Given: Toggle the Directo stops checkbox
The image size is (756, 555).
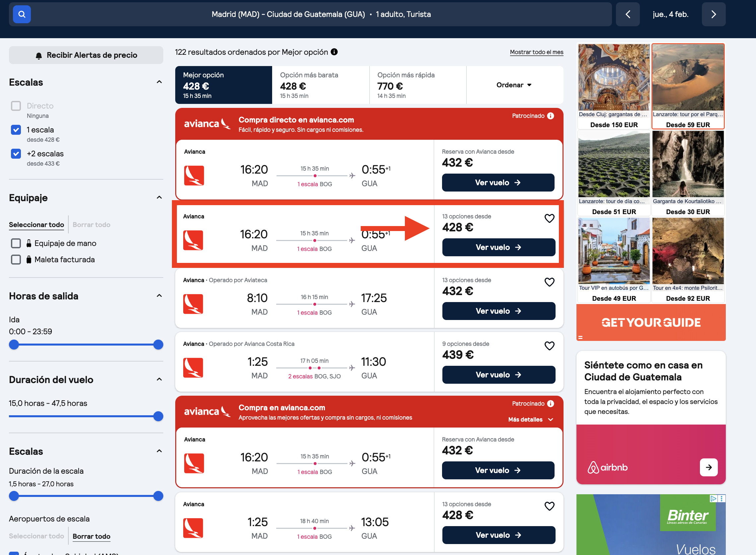Looking at the screenshot, I should point(16,106).
